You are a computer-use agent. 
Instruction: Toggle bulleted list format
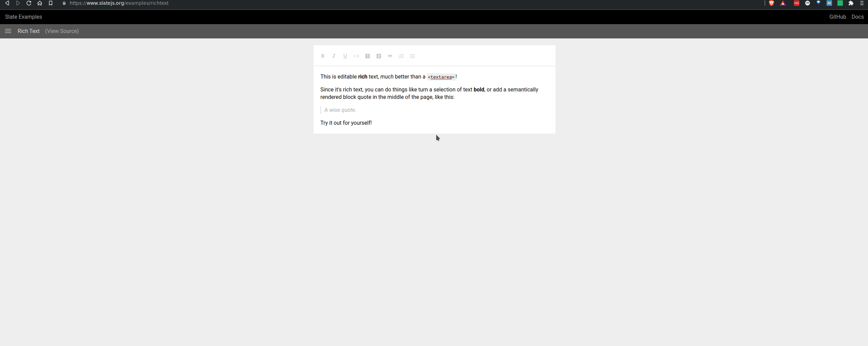click(412, 56)
